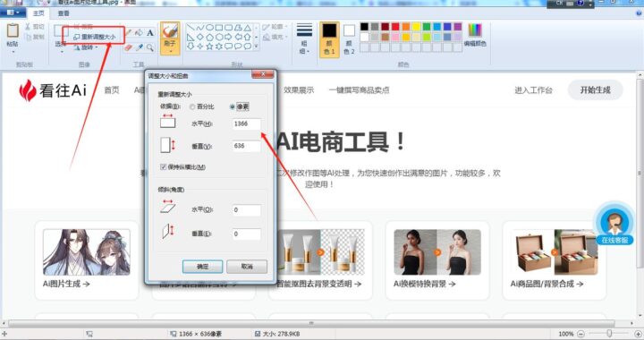Open the Size (粗细) line thickness dropdown

(304, 39)
